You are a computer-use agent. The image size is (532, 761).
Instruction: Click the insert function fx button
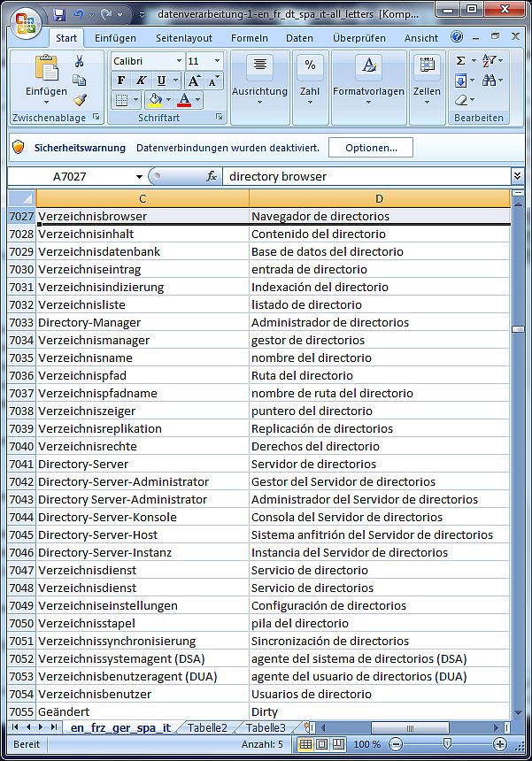[212, 176]
